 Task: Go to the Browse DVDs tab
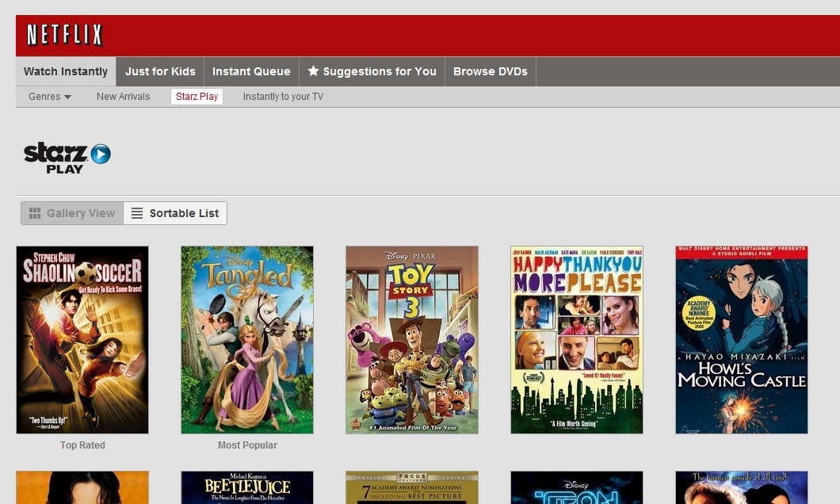491,71
